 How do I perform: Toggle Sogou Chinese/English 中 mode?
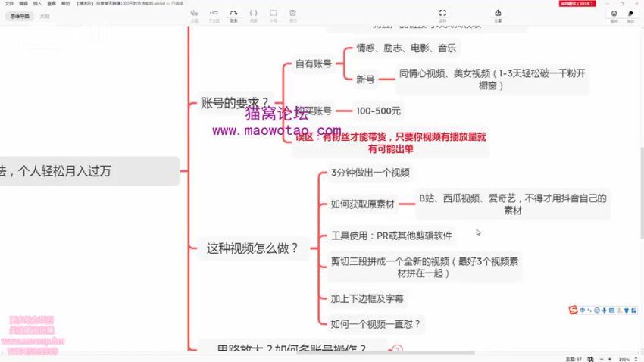pyautogui.click(x=583, y=311)
